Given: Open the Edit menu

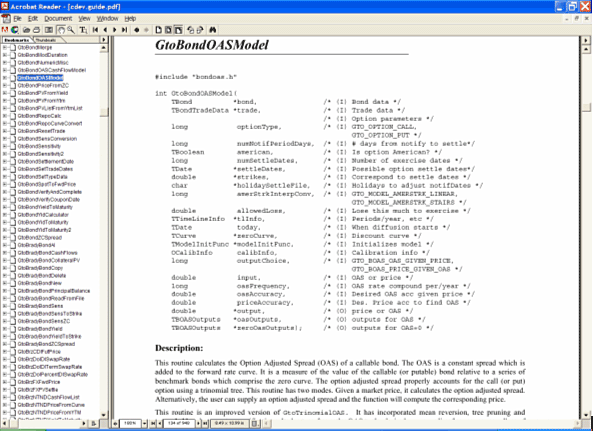Looking at the screenshot, I should pyautogui.click(x=33, y=19).
